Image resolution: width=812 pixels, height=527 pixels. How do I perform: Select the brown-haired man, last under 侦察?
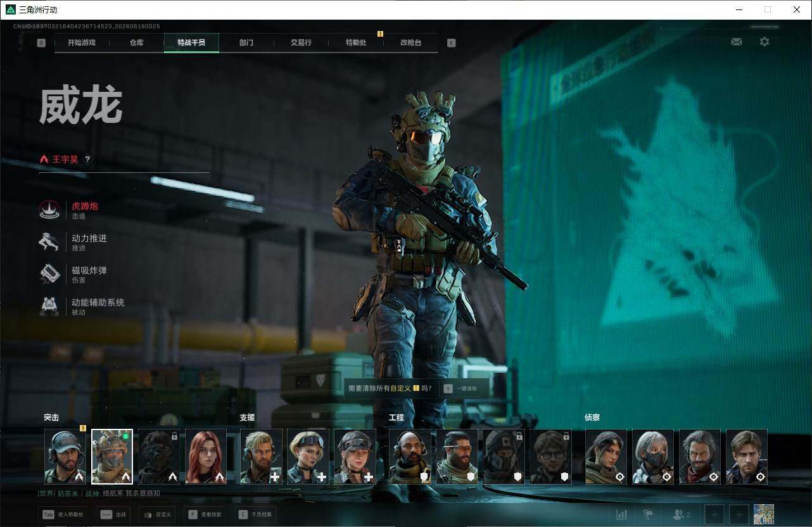pos(747,457)
